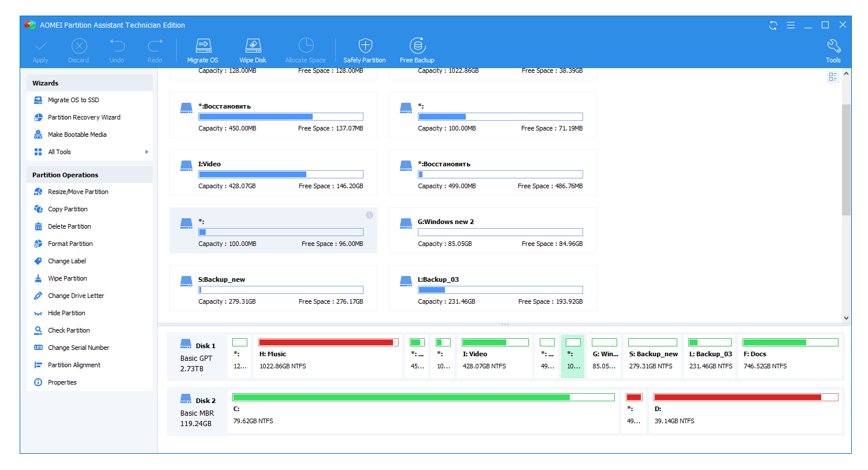This screenshot has width=868, height=470.
Task: Select the G:Windows new 2 partition card
Action: 492,230
